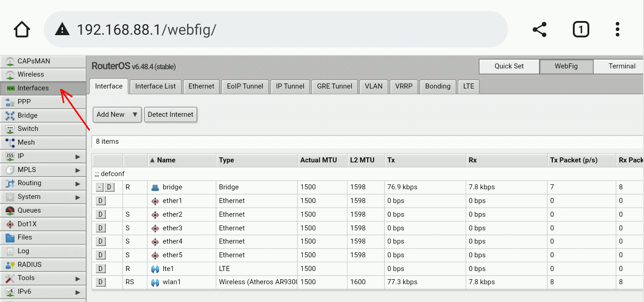Image resolution: width=644 pixels, height=302 pixels.
Task: Disable ether3 with its D button
Action: pyautogui.click(x=100, y=228)
